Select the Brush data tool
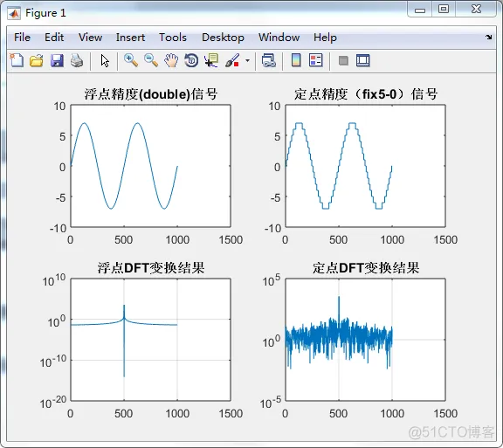This screenshot has width=503, height=448. point(232,60)
